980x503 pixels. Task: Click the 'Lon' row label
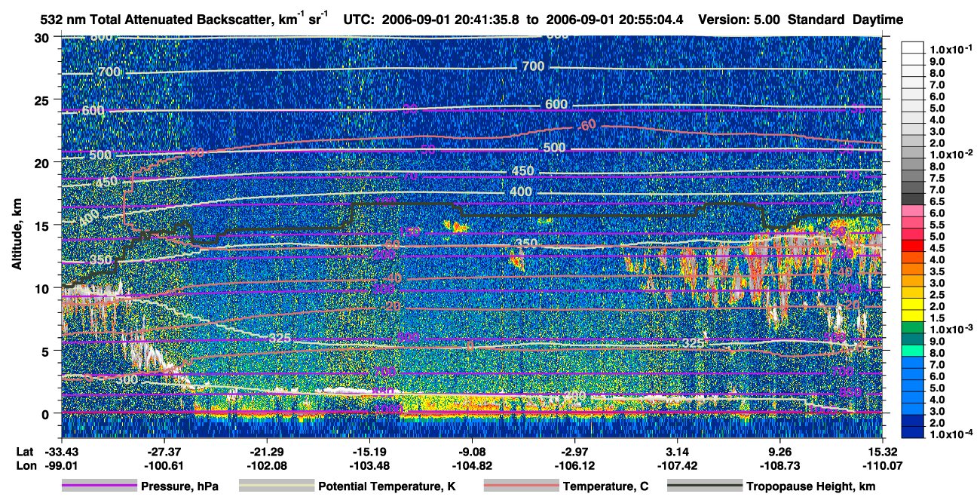click(x=25, y=465)
